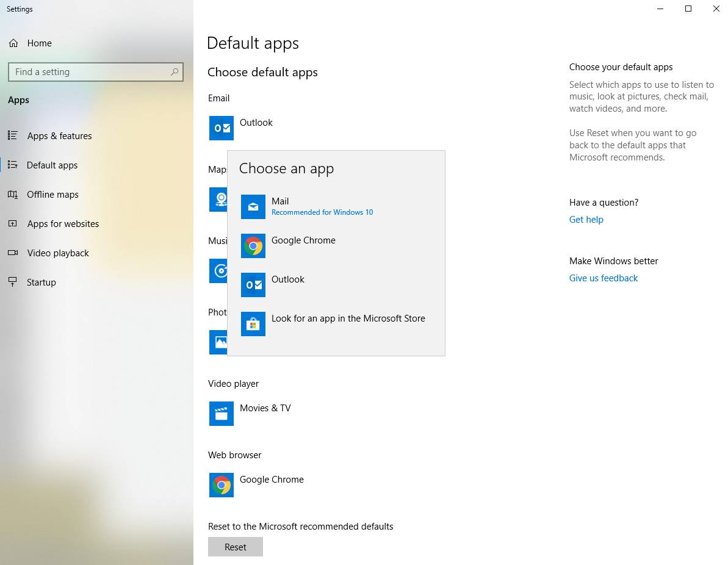Open the Startup apps page

tap(41, 282)
